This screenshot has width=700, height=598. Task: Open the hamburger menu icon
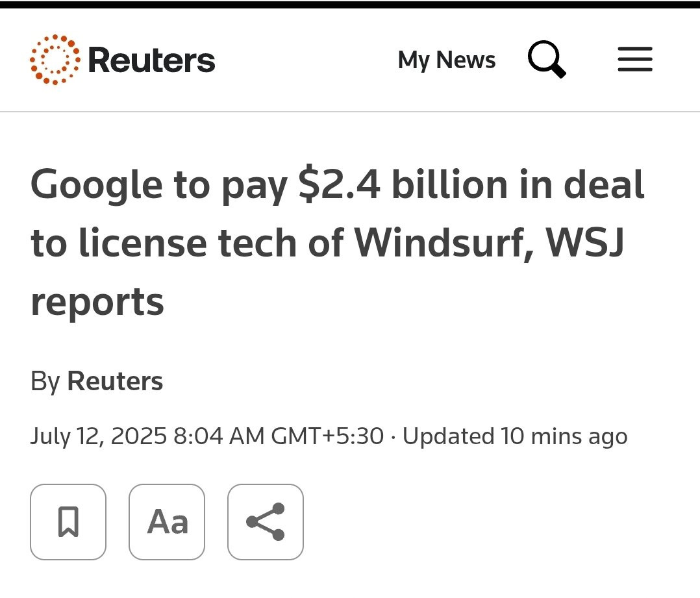click(634, 60)
